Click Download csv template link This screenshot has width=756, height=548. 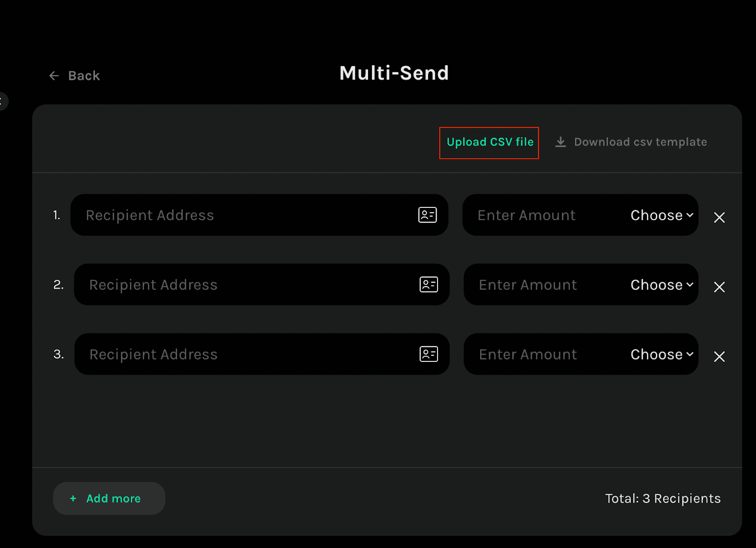pos(640,142)
